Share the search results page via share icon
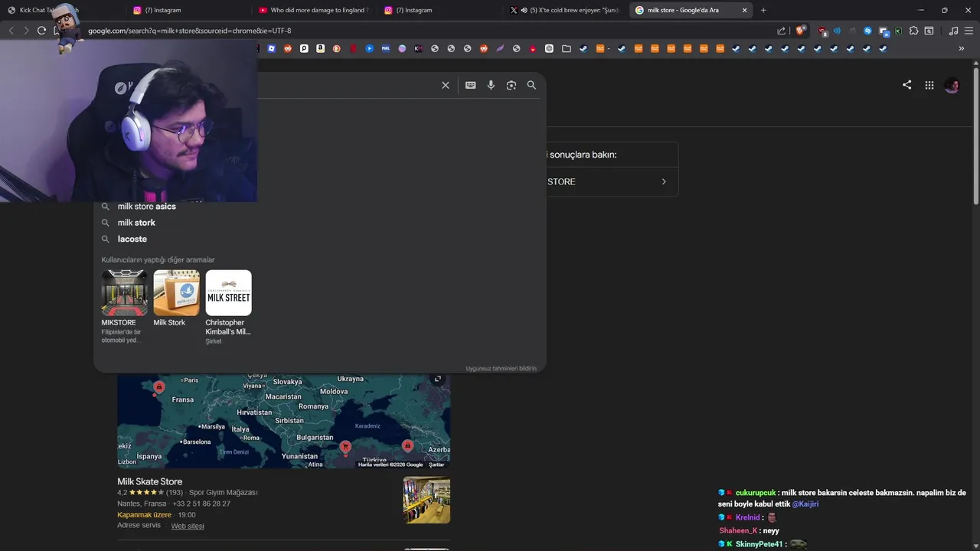 [906, 85]
